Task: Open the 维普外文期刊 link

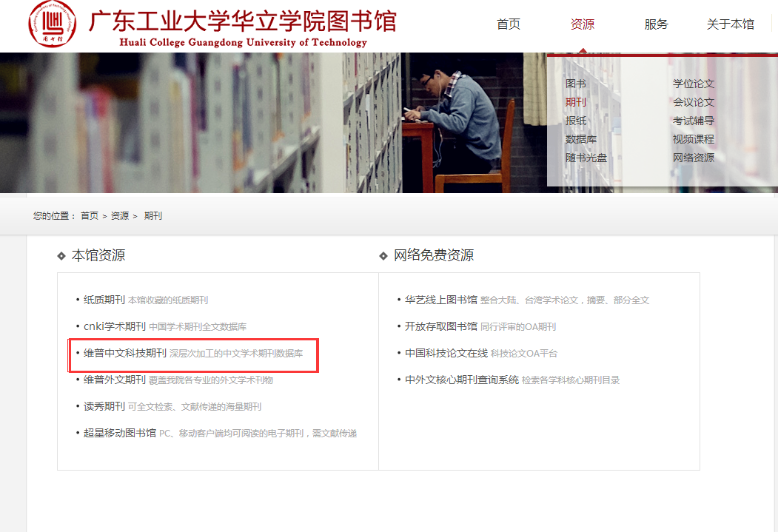Action: (115, 380)
